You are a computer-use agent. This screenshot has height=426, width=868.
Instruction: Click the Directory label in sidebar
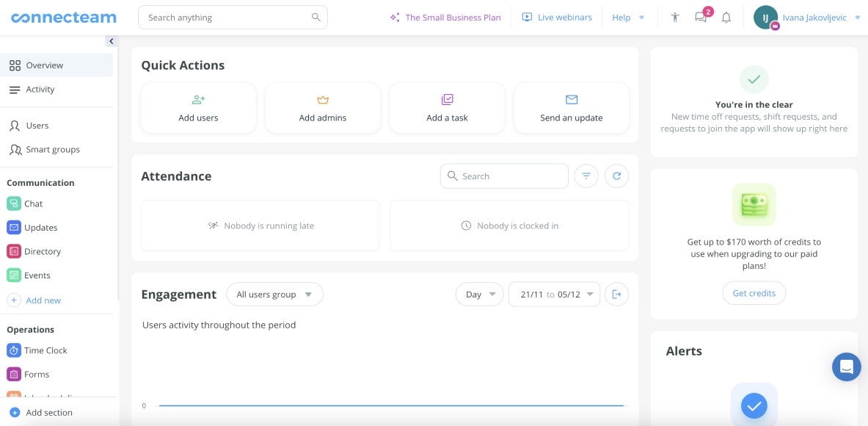tap(43, 251)
